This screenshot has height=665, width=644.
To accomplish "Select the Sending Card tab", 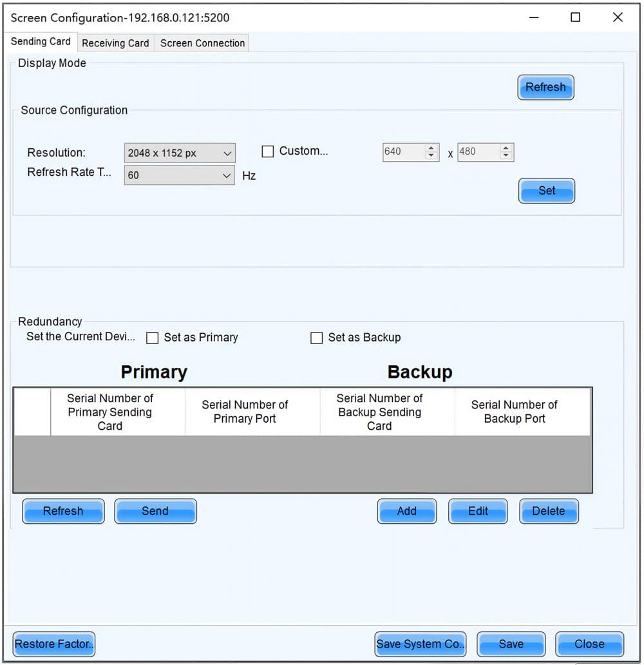I will (41, 41).
